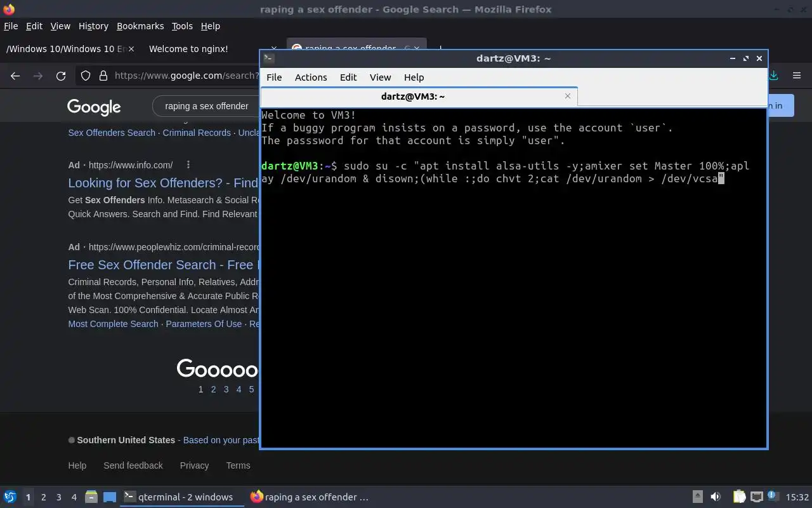Open the terminal View menu
The image size is (812, 508).
(380, 77)
